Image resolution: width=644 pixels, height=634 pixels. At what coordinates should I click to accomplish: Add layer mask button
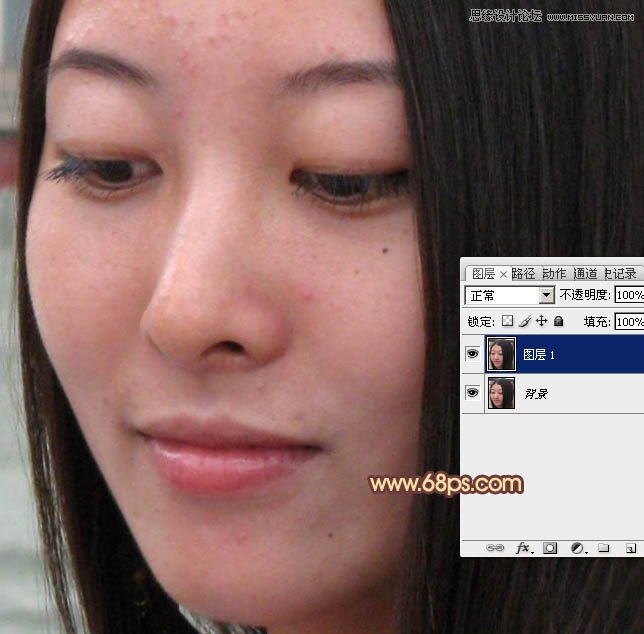[x=550, y=548]
